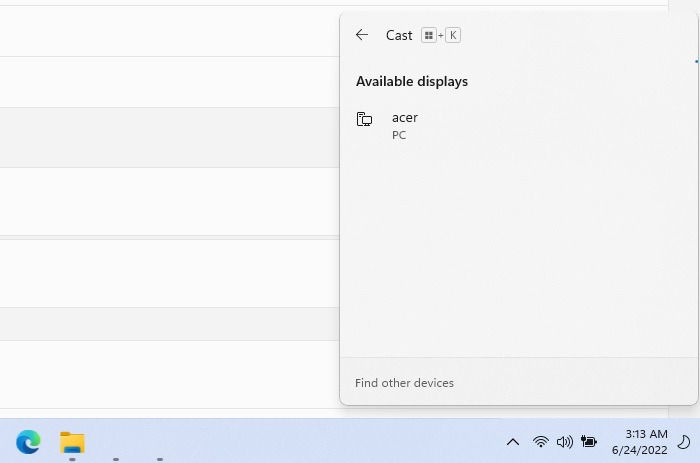Click the volume speaker tray icon
The width and height of the screenshot is (700, 463).
tap(565, 442)
